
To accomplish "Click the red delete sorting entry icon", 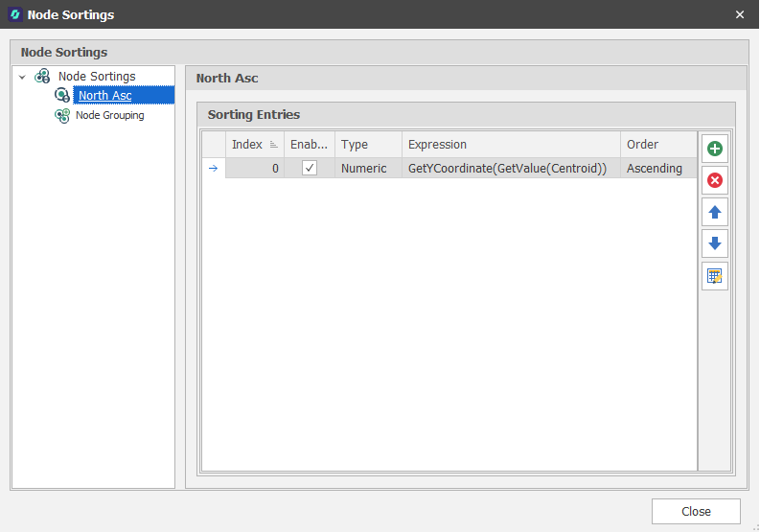I will [714, 180].
